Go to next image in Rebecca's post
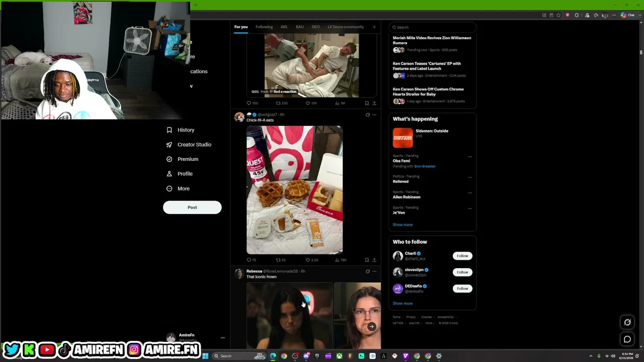644x362 pixels. 371,326
